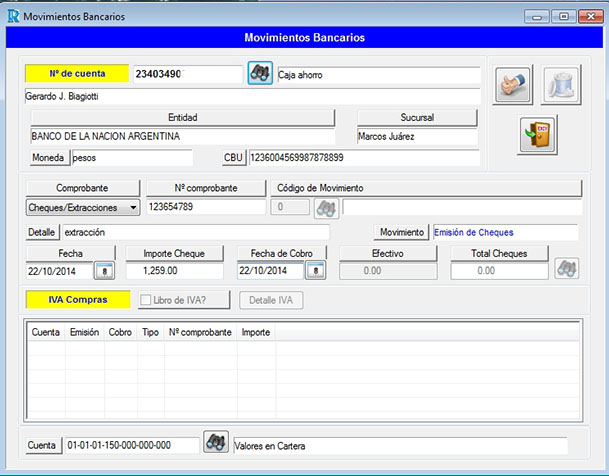
Task: Click the Importe Cheque amount field
Action: click(x=174, y=271)
